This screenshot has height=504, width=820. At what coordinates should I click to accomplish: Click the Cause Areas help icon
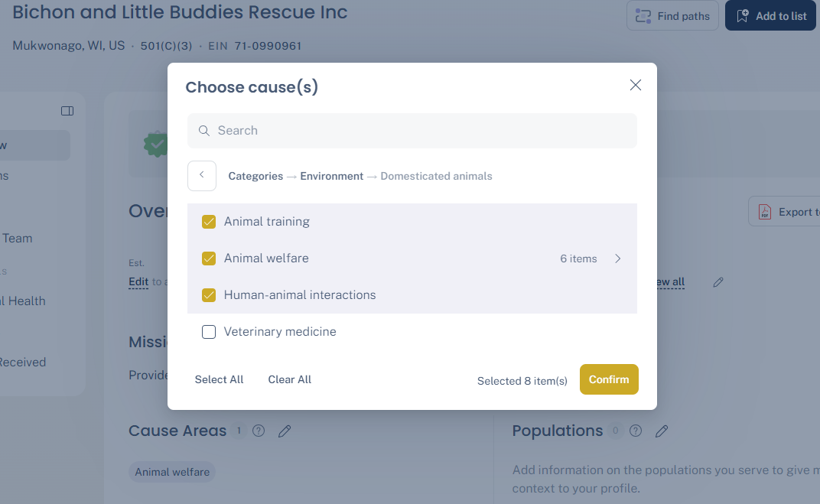(259, 431)
